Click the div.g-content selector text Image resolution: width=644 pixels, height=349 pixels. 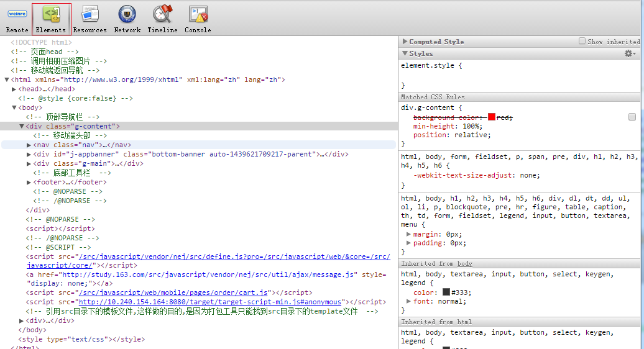click(x=428, y=107)
